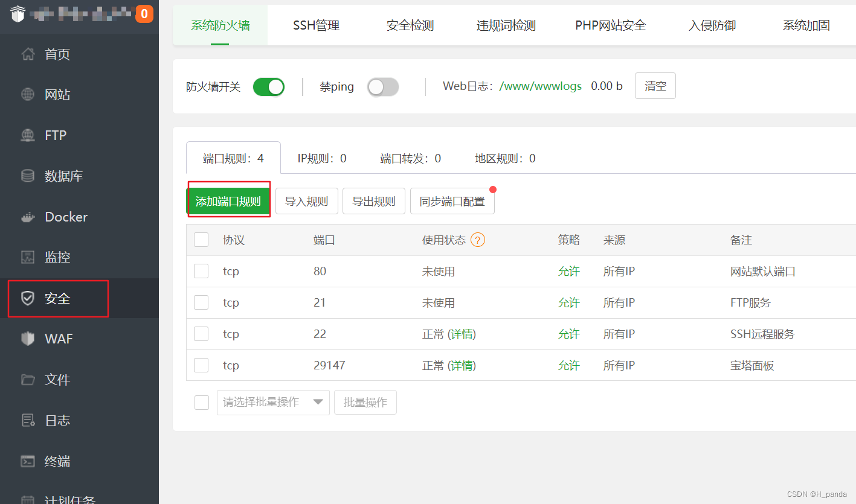Click the notification badge on the panel logo

pos(145,12)
